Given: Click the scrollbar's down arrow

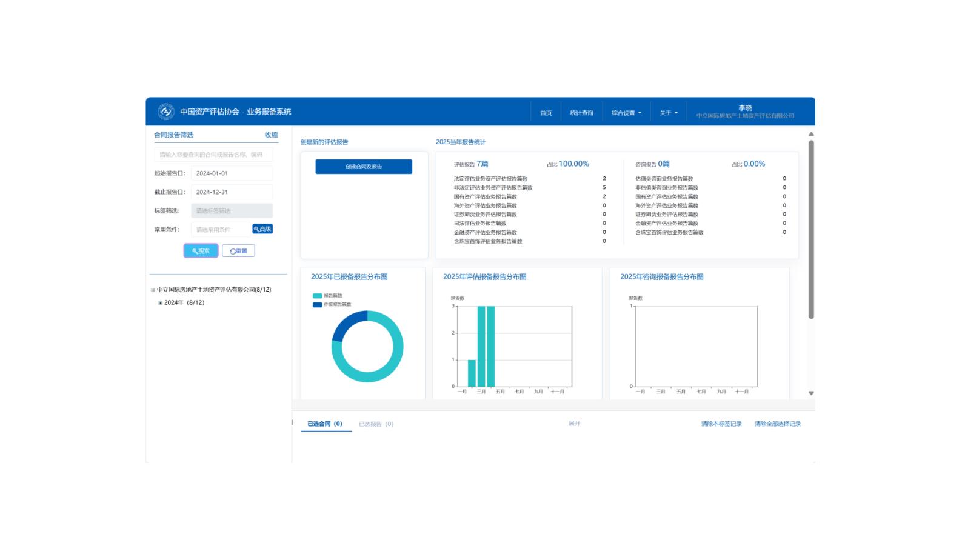Looking at the screenshot, I should (x=811, y=393).
